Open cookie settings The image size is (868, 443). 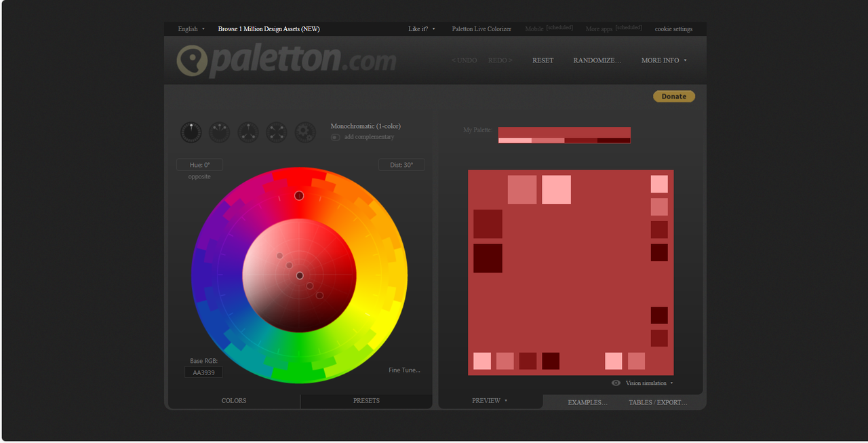point(673,29)
